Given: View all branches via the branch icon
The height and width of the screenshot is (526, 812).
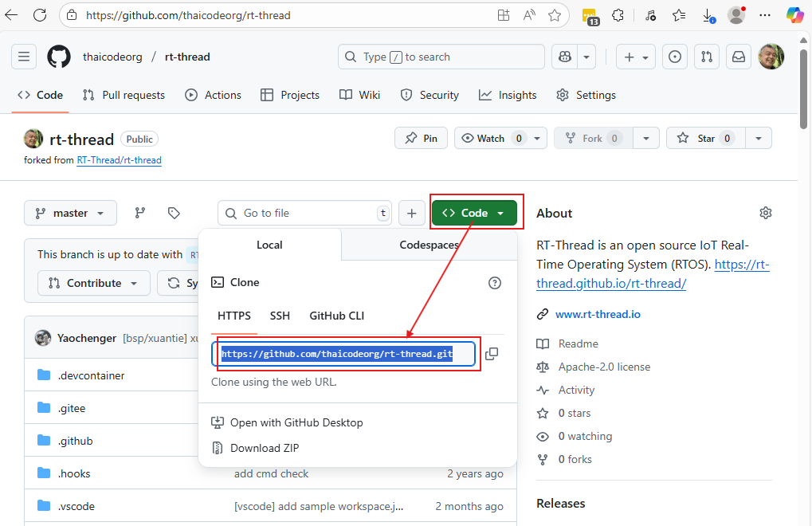Looking at the screenshot, I should pyautogui.click(x=139, y=212).
